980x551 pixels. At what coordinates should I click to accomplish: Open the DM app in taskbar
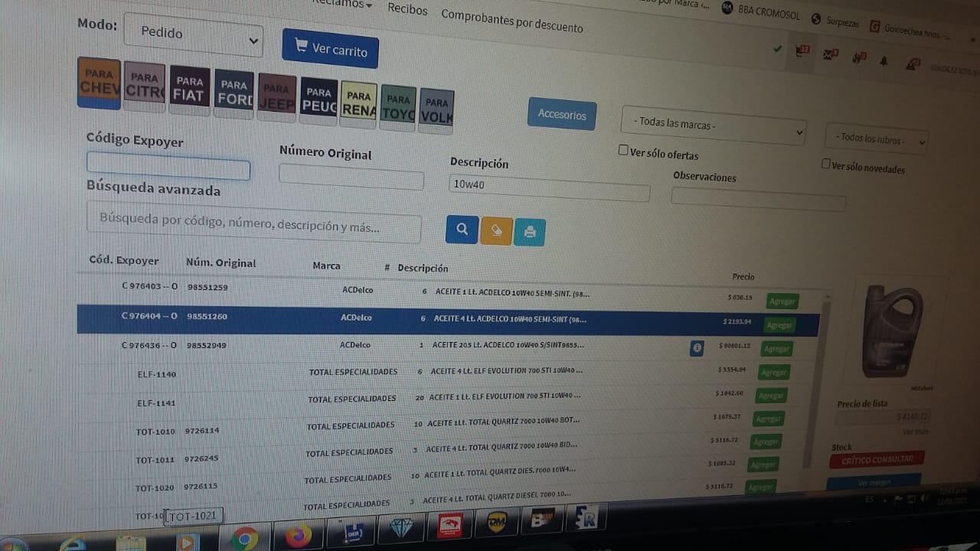497,522
